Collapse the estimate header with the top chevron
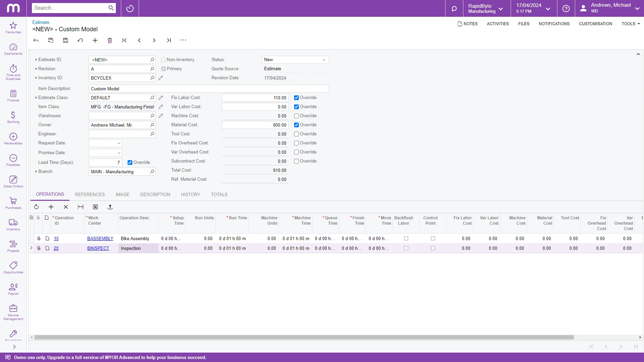The width and height of the screenshot is (644, 362). tap(638, 54)
